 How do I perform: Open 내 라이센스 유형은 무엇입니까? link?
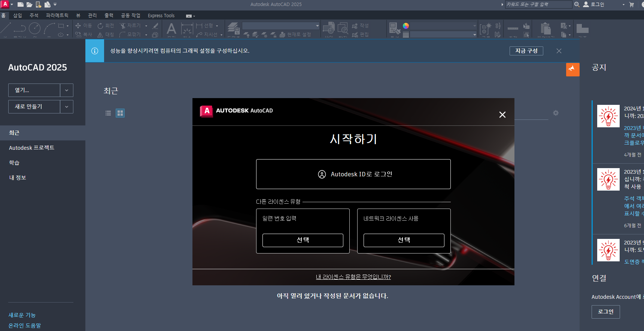[353, 277]
